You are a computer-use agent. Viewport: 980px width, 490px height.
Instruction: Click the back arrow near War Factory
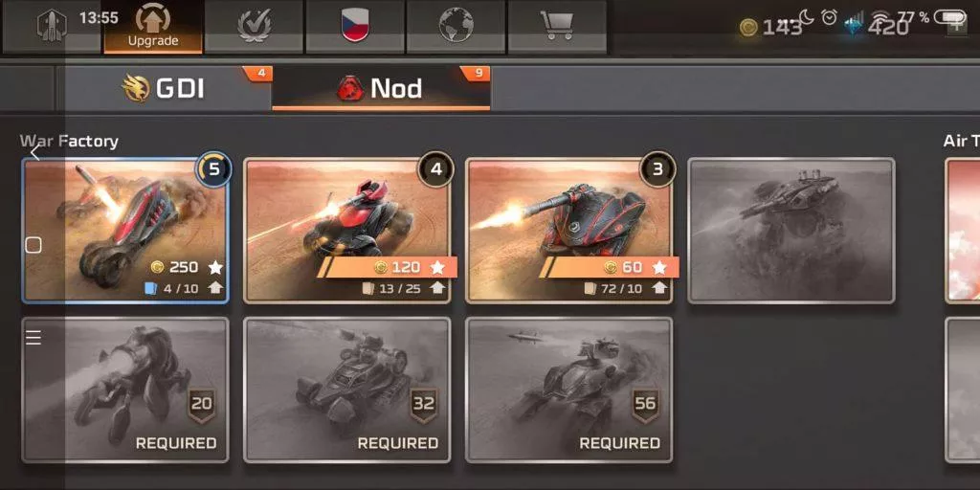point(35,152)
